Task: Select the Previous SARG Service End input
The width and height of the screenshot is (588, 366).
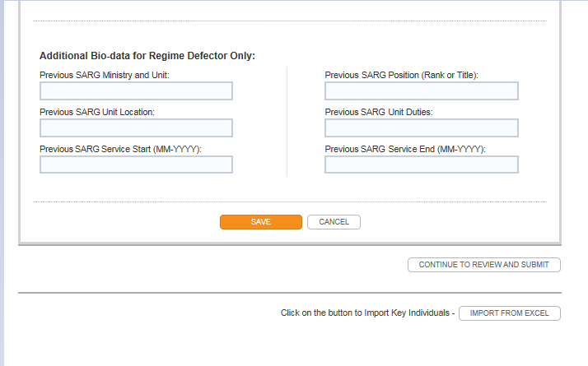Action: [421, 164]
